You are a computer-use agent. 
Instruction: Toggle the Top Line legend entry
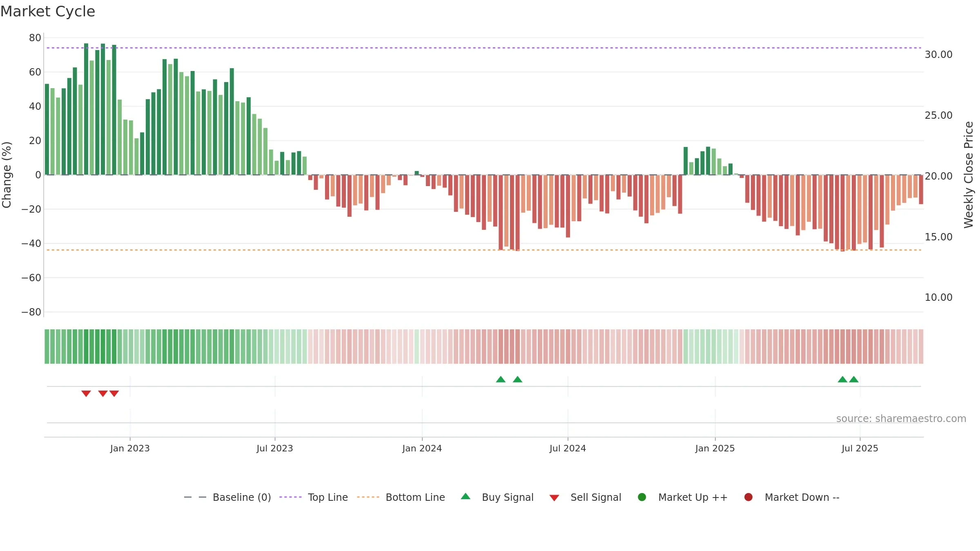pos(314,497)
